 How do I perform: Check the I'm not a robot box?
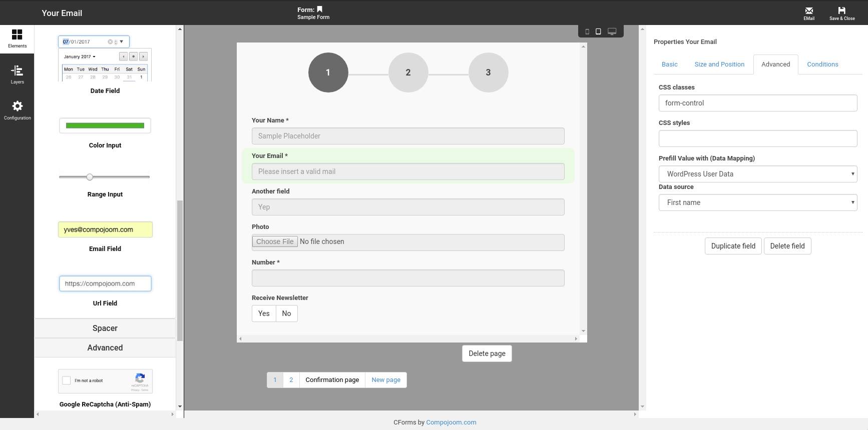pyautogui.click(x=67, y=380)
